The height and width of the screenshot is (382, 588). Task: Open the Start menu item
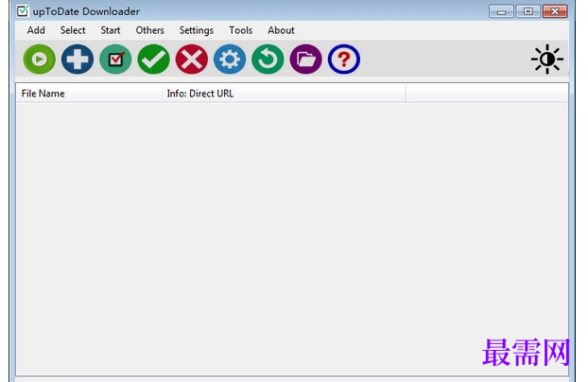pos(111,30)
